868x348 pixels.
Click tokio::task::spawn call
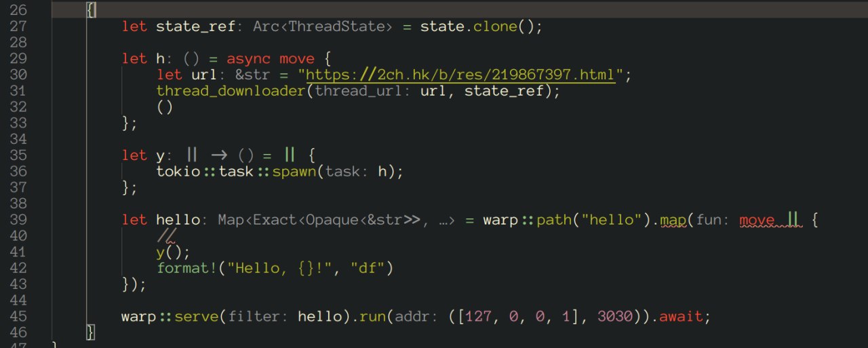pos(237,172)
